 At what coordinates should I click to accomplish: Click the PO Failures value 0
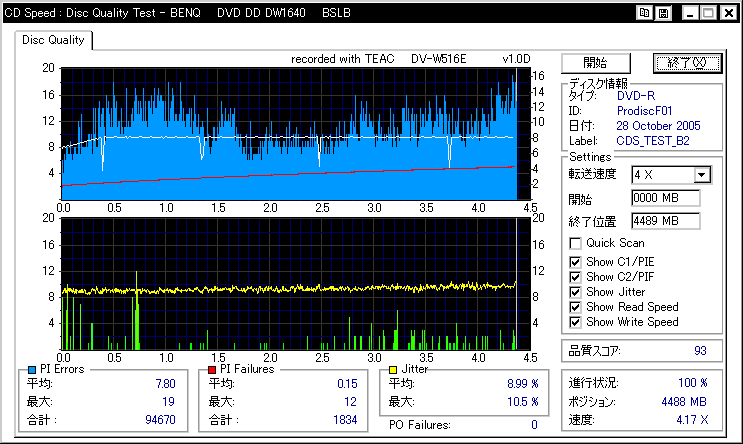click(x=534, y=425)
